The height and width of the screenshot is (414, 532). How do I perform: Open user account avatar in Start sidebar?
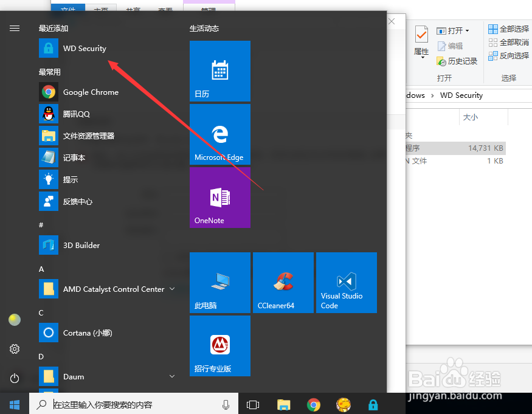[14, 320]
